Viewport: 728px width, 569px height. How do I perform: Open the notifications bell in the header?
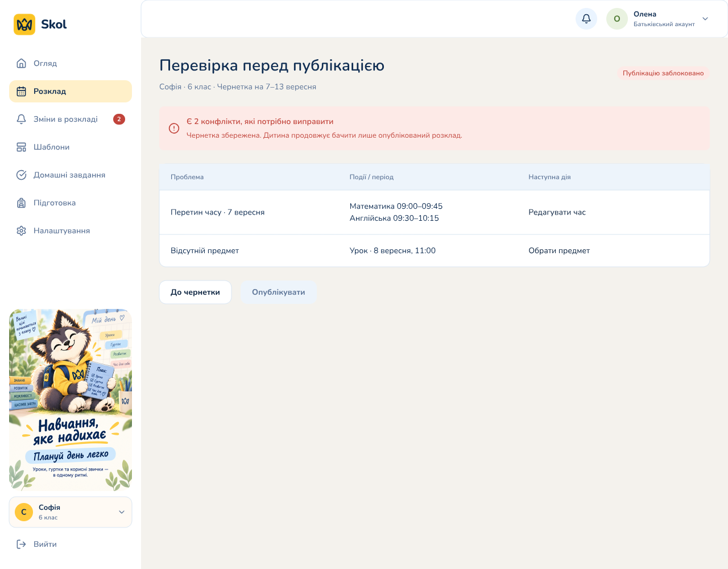point(586,19)
